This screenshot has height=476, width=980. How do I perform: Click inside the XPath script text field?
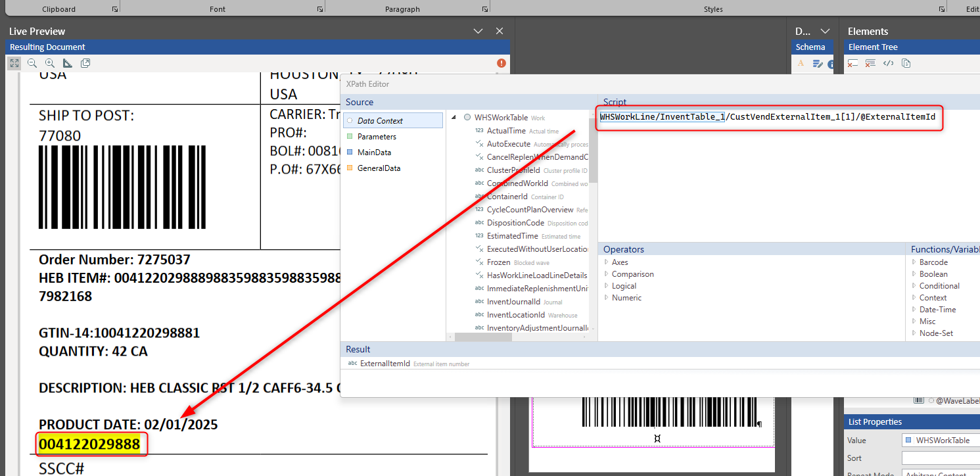point(789,176)
